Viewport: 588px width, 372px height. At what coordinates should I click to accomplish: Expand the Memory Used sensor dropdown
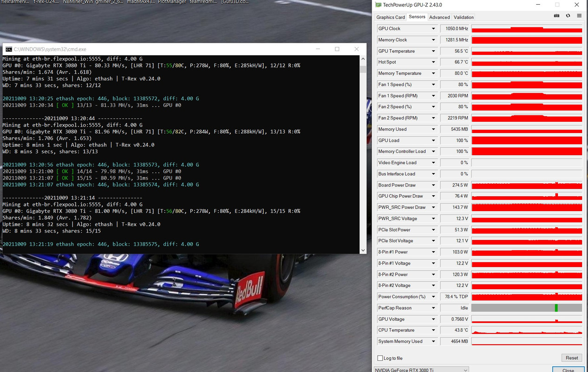click(x=433, y=129)
